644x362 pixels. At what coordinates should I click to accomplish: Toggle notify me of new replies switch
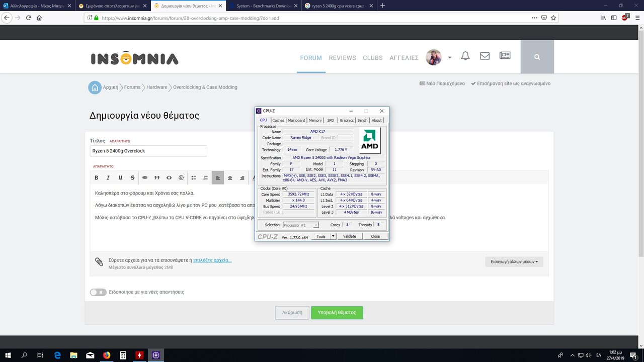pos(98,292)
